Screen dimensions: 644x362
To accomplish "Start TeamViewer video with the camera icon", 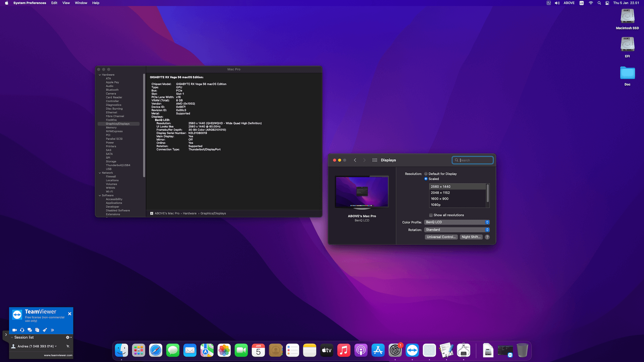I will 15,330.
